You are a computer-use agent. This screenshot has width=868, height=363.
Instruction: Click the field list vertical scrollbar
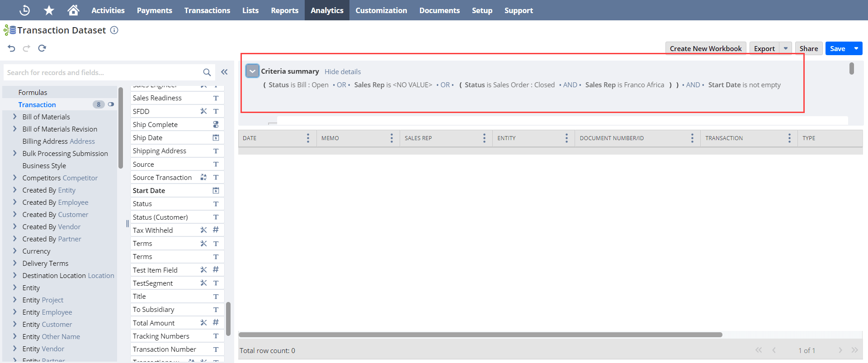click(x=228, y=319)
